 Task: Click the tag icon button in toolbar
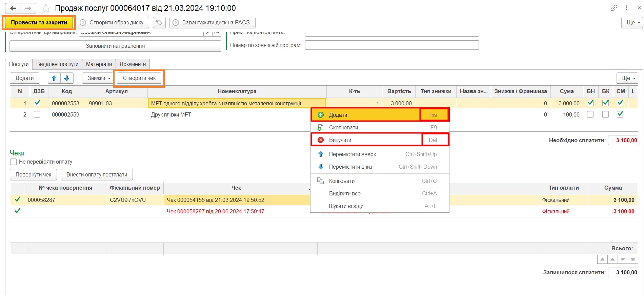coord(159,23)
